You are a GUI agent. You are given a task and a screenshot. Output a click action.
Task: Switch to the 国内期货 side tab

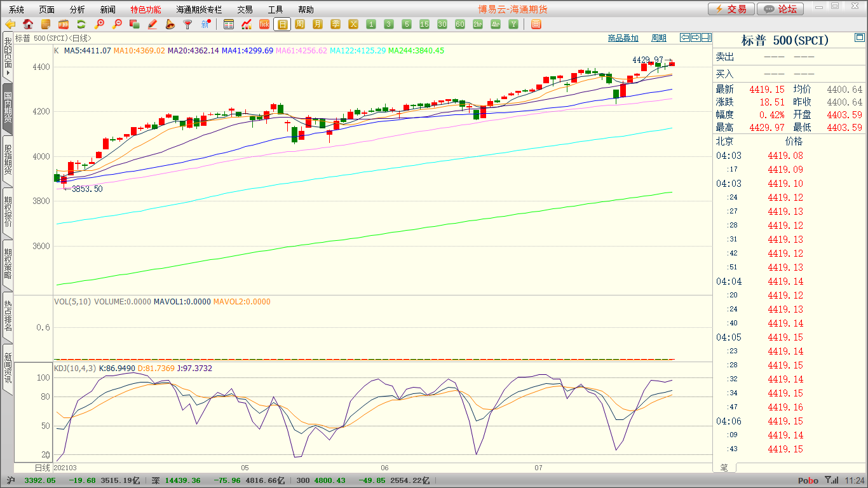coord(8,108)
